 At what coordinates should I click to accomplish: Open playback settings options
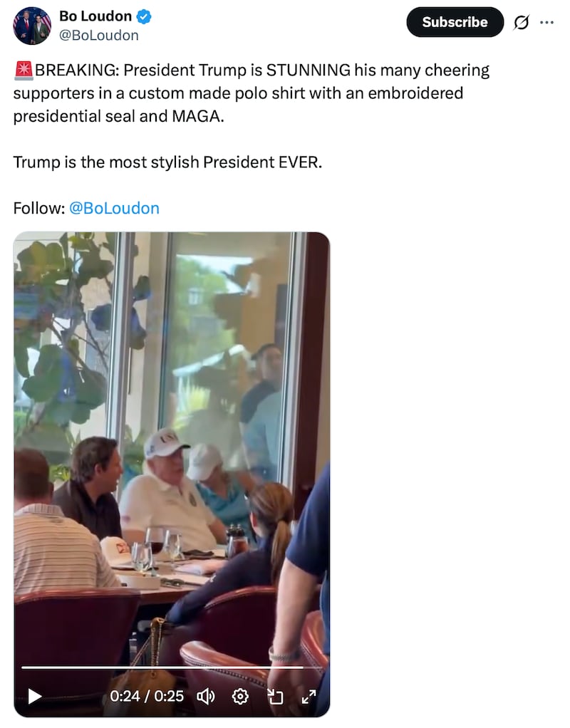240,697
